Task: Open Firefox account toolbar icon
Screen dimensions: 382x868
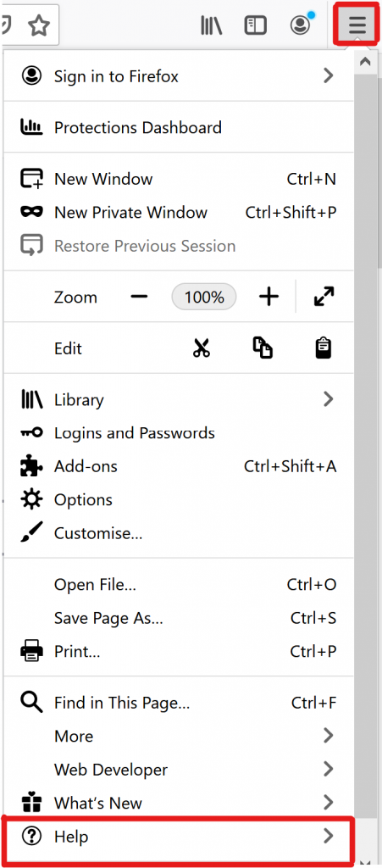Action: 302,24
